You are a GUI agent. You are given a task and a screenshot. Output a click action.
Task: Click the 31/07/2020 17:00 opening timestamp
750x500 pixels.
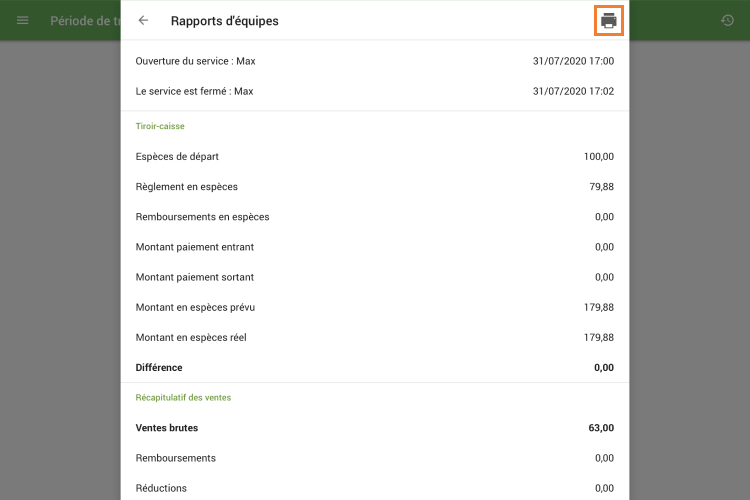[x=573, y=61]
